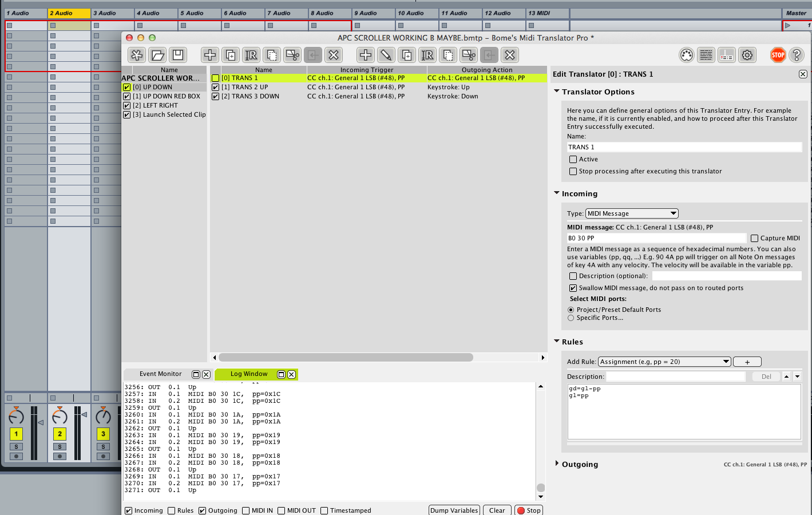Click the New Project icon in toolbar

pyautogui.click(x=136, y=55)
